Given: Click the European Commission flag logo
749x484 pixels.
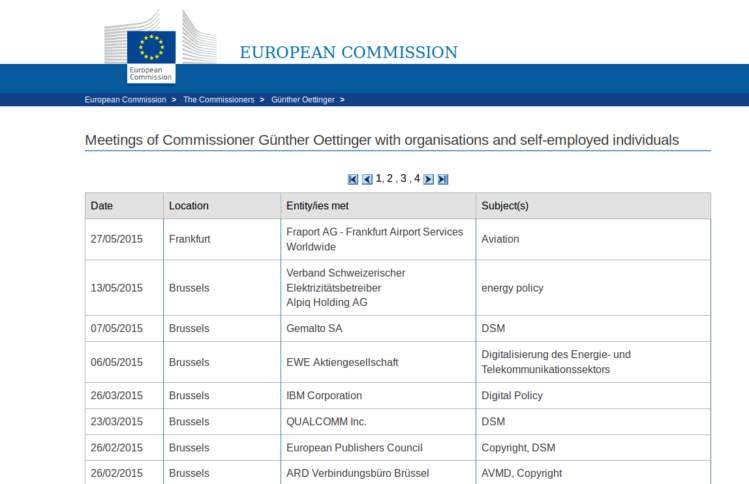Looking at the screenshot, I should 151,52.
